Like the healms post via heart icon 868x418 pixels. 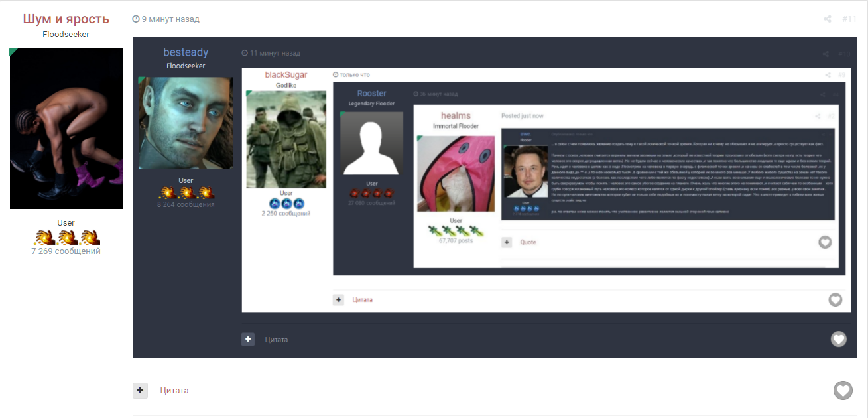click(825, 242)
